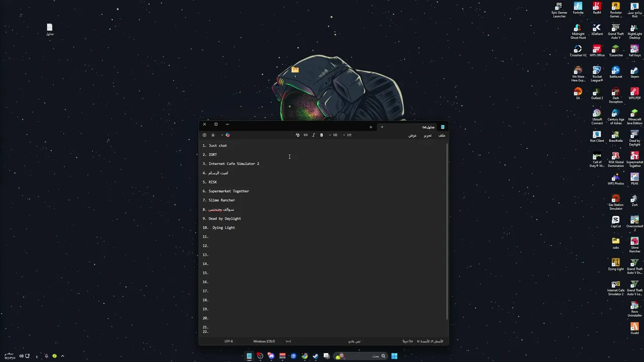
Task: Open the عرض (View) menu
Action: click(x=413, y=135)
